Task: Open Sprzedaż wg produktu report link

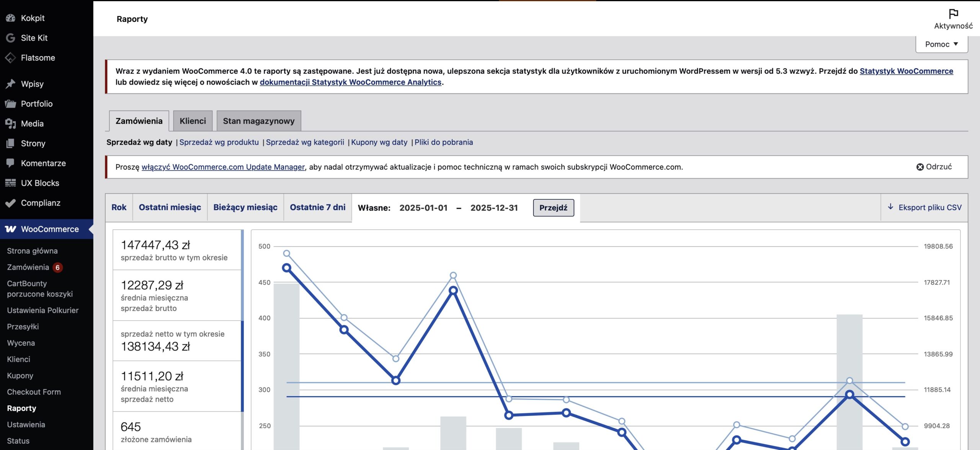Action: [x=219, y=142]
